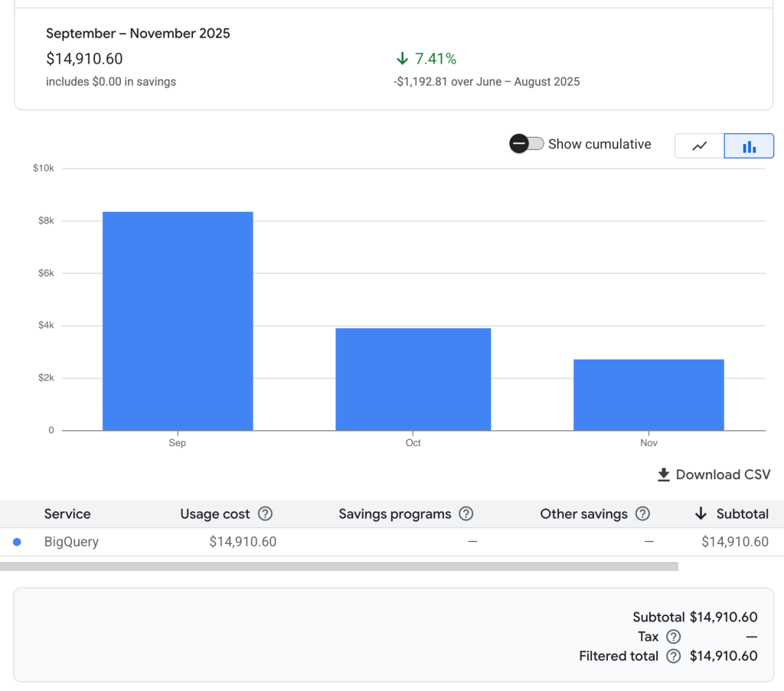Click the September bar in the chart
This screenshot has height=691, width=784.
(x=177, y=320)
